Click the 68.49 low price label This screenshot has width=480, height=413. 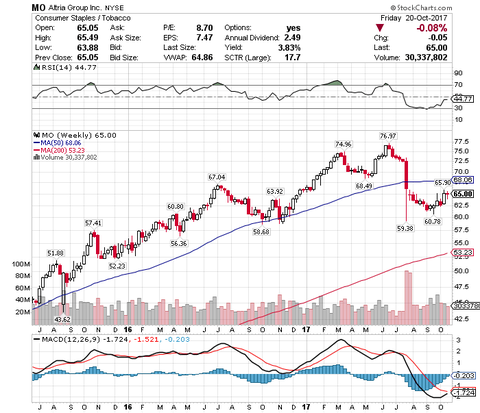(x=364, y=186)
